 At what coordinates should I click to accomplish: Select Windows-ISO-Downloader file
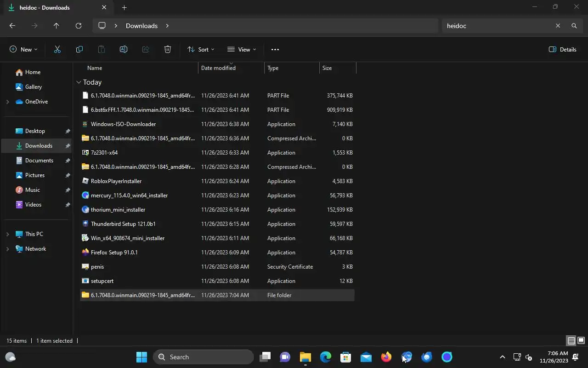[217, 124]
